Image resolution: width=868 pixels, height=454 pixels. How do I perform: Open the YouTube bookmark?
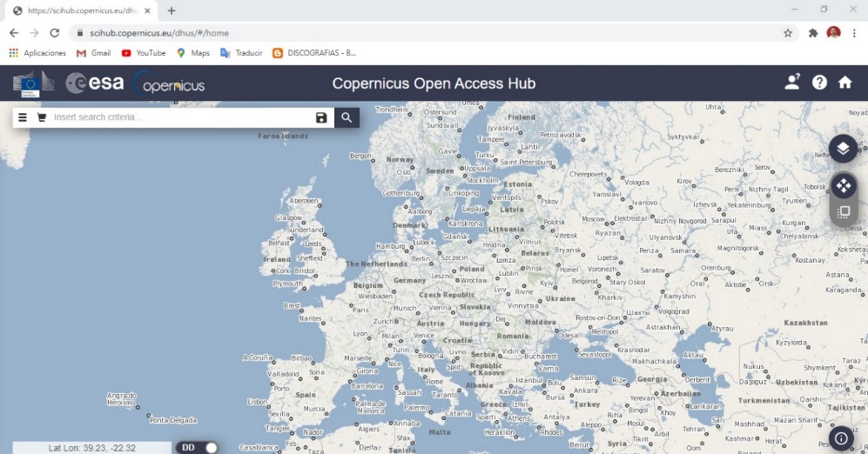tap(144, 53)
